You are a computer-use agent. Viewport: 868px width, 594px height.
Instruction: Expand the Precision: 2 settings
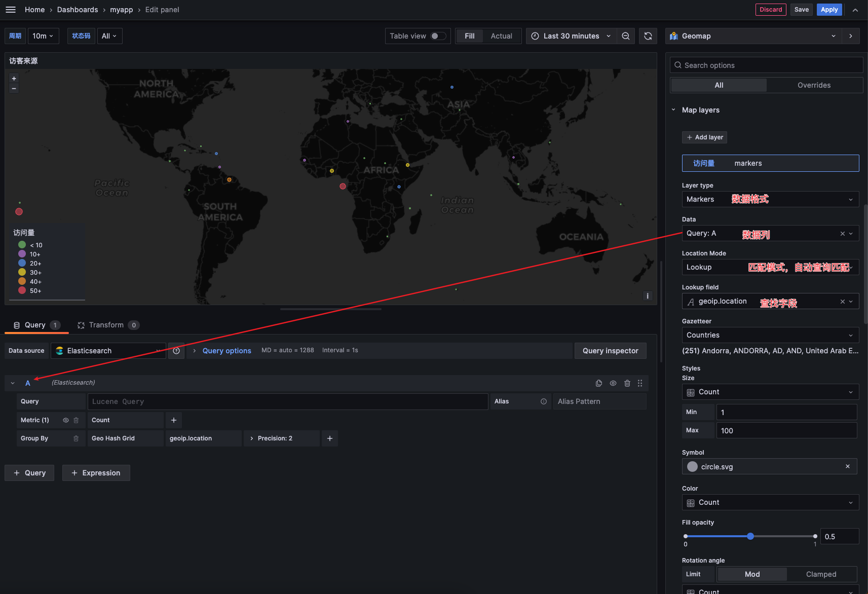[x=275, y=438]
